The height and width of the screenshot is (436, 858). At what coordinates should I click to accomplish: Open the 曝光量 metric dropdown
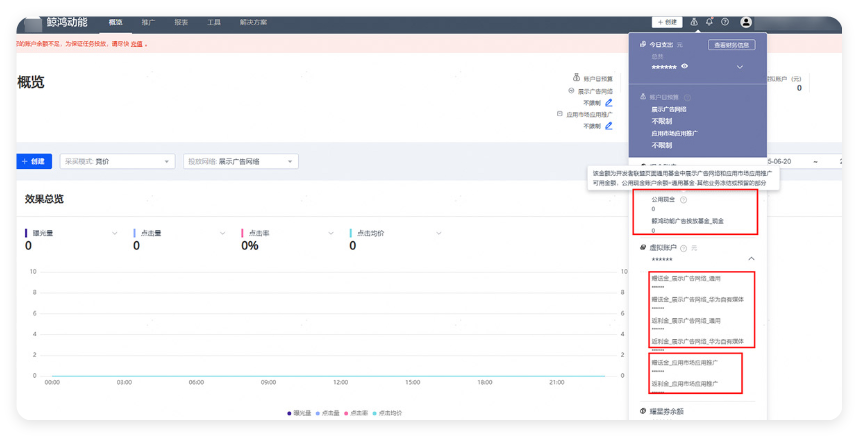[x=114, y=233]
